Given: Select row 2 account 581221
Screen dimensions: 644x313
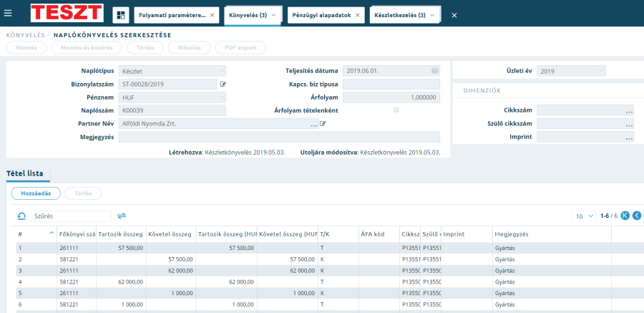Looking at the screenshot, I should tap(67, 259).
